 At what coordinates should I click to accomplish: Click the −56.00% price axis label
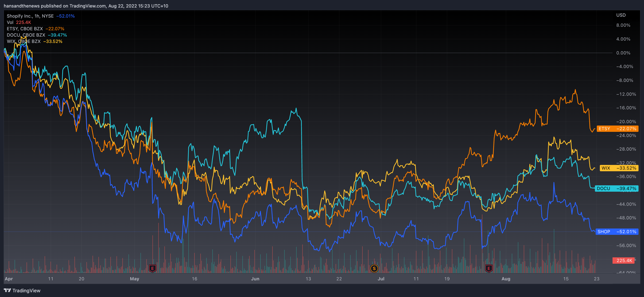point(626,246)
